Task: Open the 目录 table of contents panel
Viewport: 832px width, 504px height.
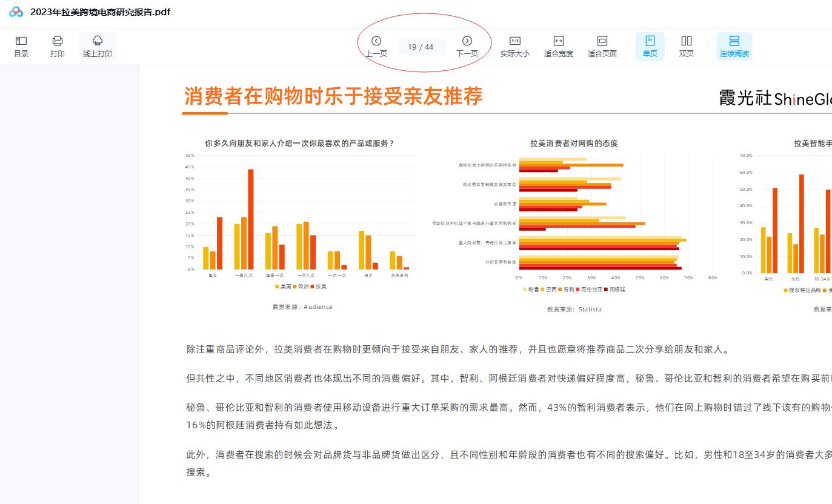Action: (x=21, y=46)
